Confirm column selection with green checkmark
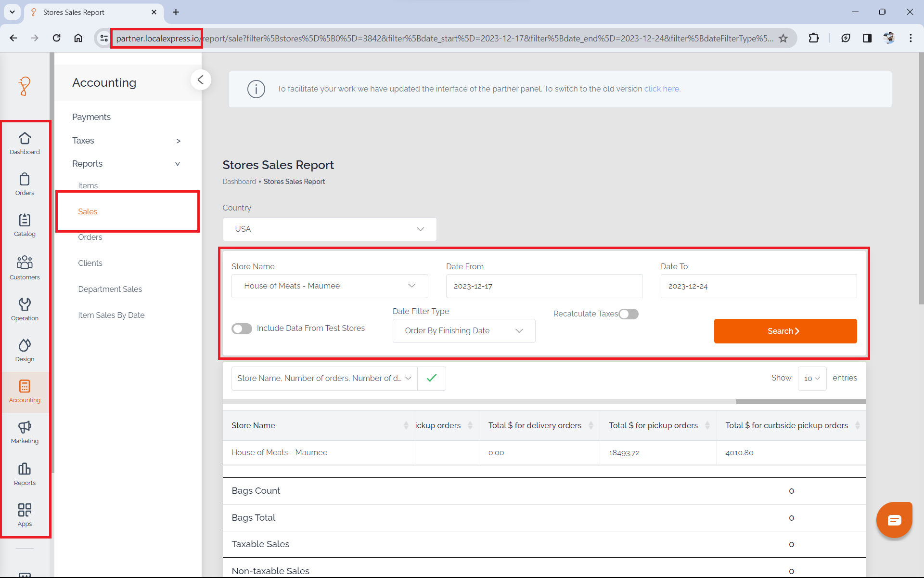This screenshot has width=924, height=578. click(x=432, y=378)
